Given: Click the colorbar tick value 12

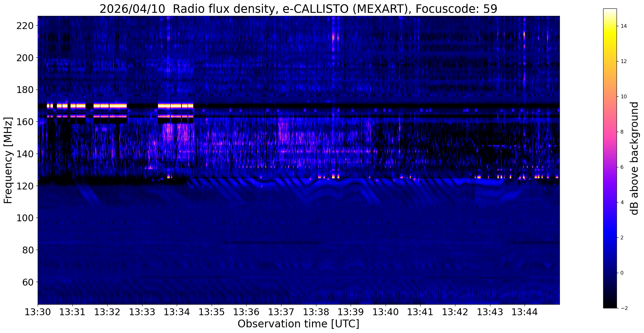Looking at the screenshot, I should (x=624, y=61).
